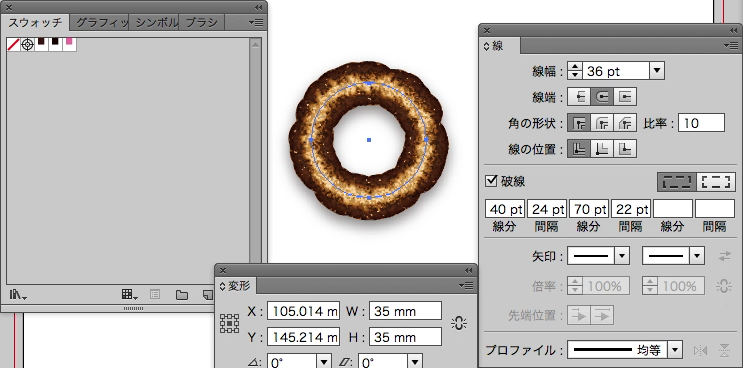Screen dimensions: 743x368
Task: Click the rotate angle field
Action: tap(291, 362)
